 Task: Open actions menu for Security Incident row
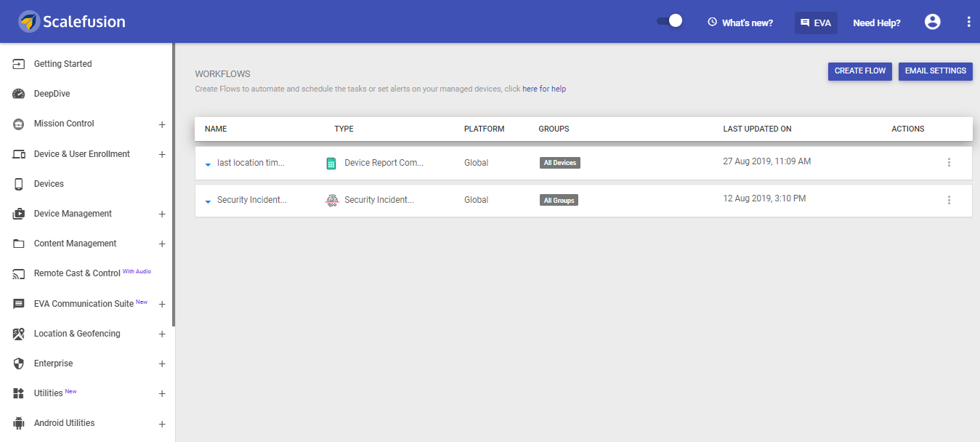tap(949, 200)
